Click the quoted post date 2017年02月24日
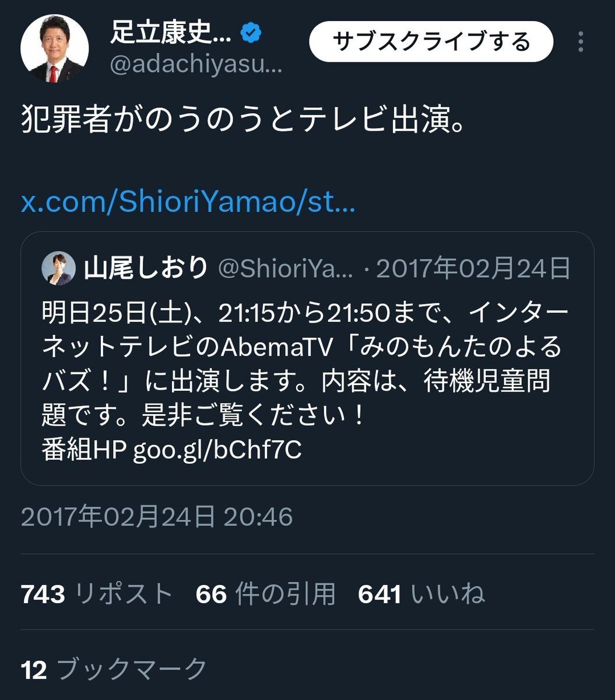Viewport: 615px width, 700px height. (x=473, y=269)
